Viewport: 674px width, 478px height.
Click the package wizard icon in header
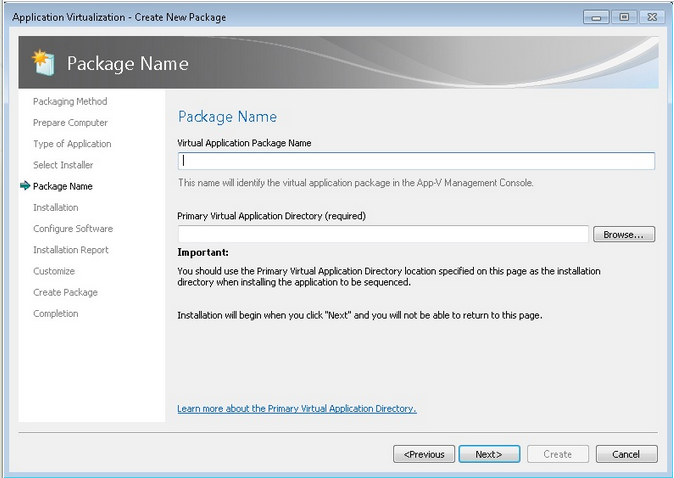click(x=43, y=62)
